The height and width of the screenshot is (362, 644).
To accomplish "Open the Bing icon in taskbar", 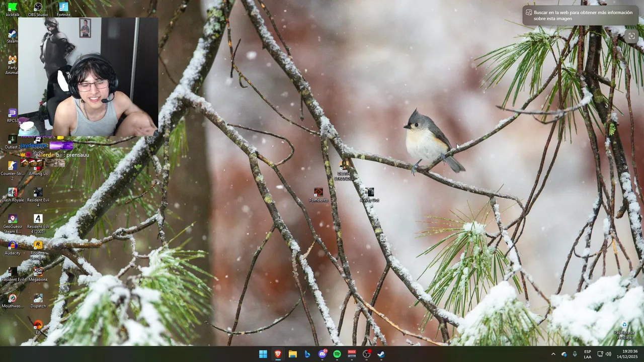I will [307, 354].
